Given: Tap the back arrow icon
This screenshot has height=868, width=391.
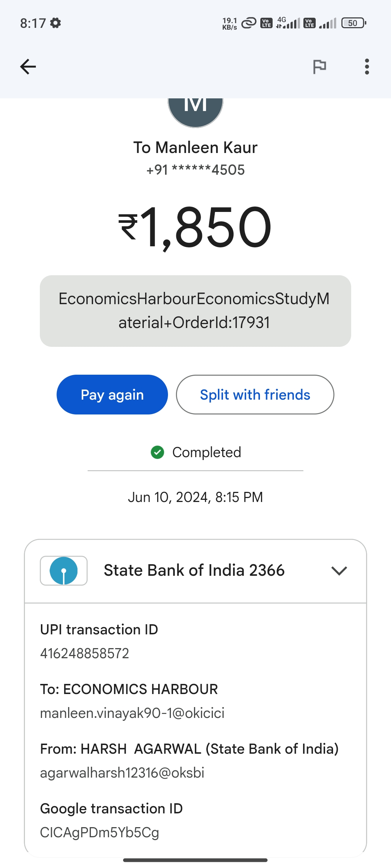Looking at the screenshot, I should point(28,67).
